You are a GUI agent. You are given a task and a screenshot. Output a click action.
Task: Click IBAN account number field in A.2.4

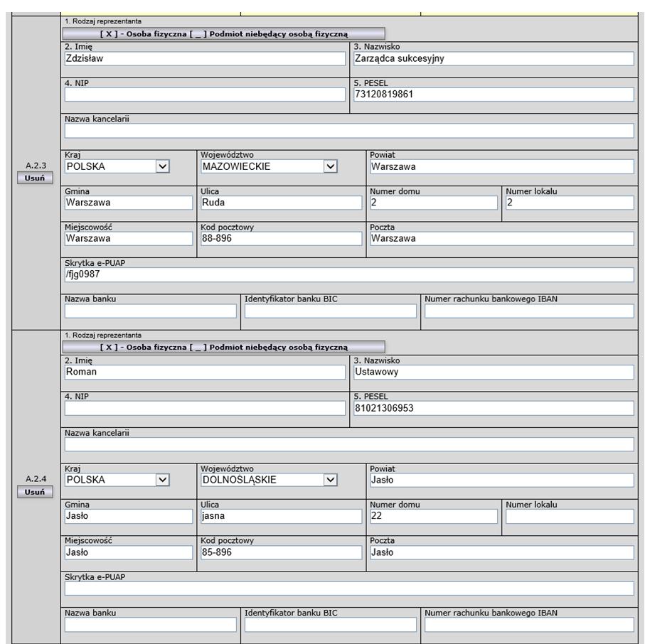(529, 625)
